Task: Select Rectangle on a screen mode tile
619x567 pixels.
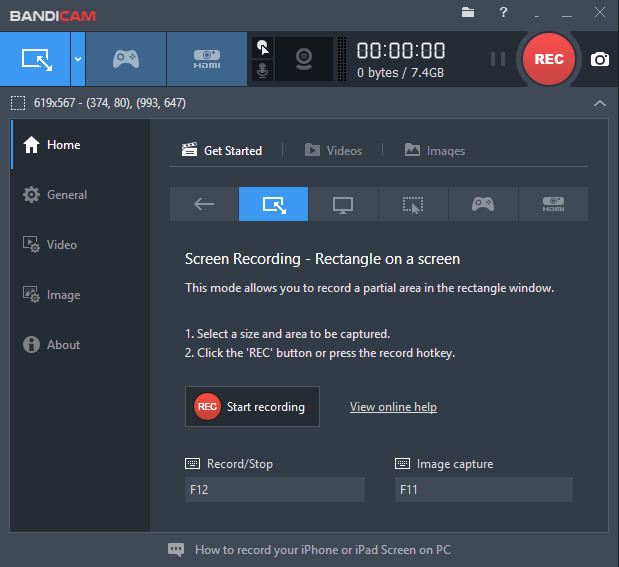Action: (x=274, y=204)
